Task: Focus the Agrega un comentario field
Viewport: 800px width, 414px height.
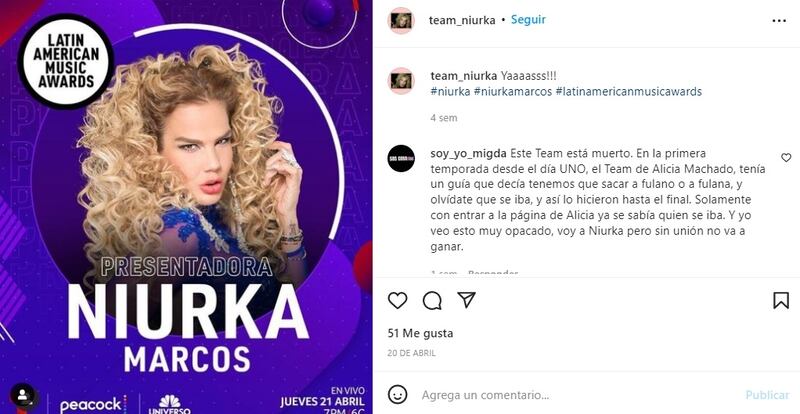Action: pyautogui.click(x=576, y=395)
